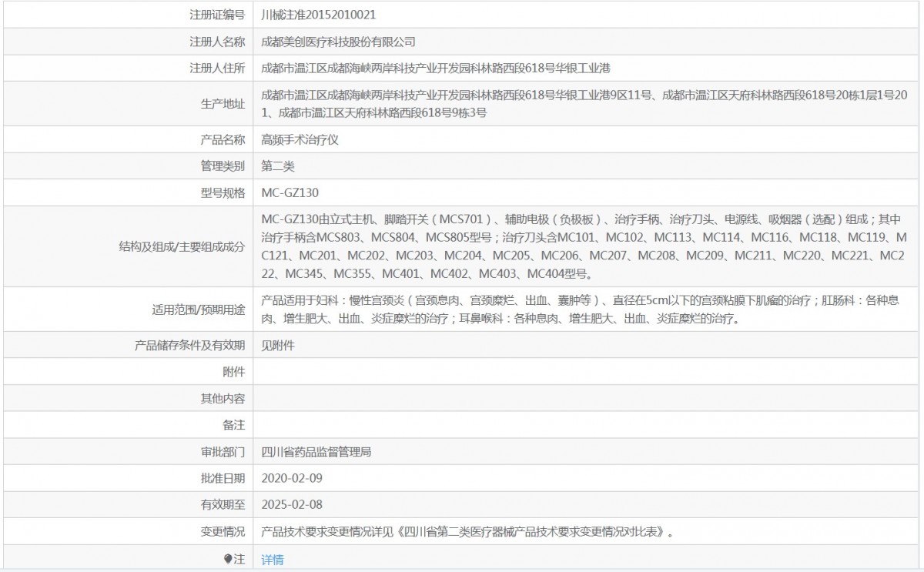Select the approval date 2020-02-09

point(292,478)
